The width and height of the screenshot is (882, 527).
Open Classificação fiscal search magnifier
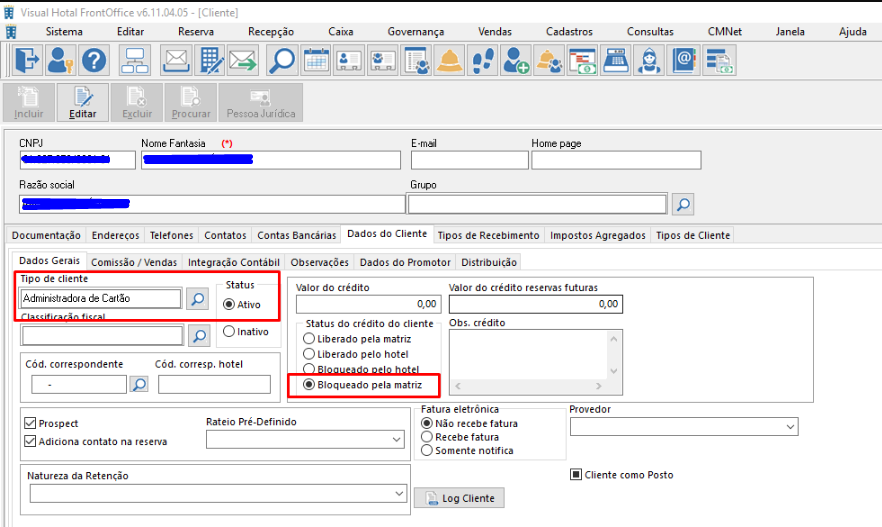[199, 336]
